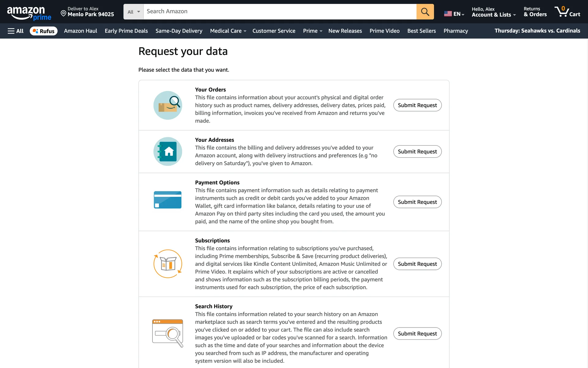Click the Rufus assistant button
This screenshot has width=588, height=368.
(43, 31)
